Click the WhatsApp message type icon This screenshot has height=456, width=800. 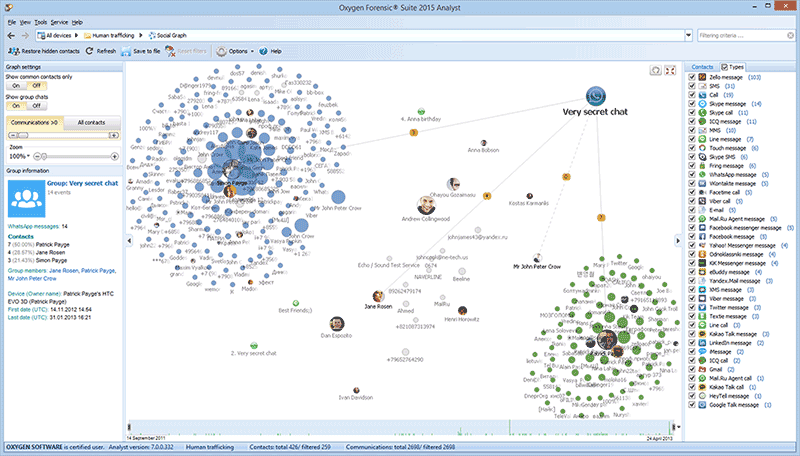click(702, 174)
